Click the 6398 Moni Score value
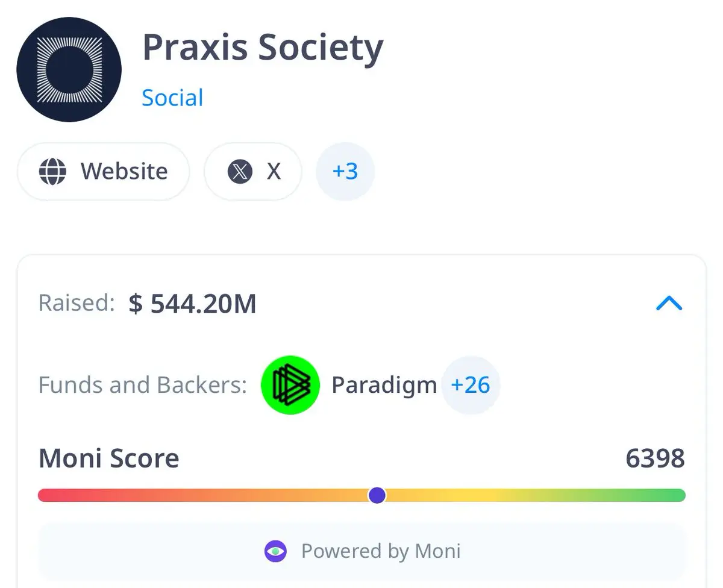The height and width of the screenshot is (588, 723). [656, 458]
